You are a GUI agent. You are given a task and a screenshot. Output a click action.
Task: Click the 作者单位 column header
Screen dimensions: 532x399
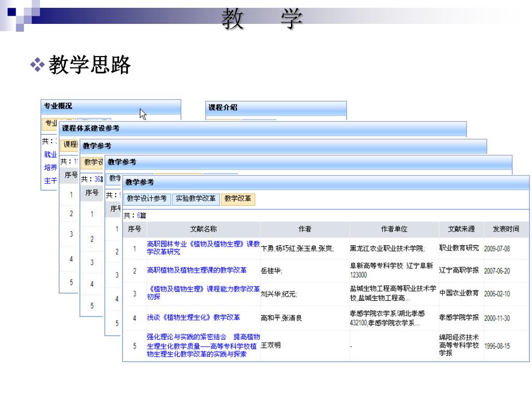(394, 229)
